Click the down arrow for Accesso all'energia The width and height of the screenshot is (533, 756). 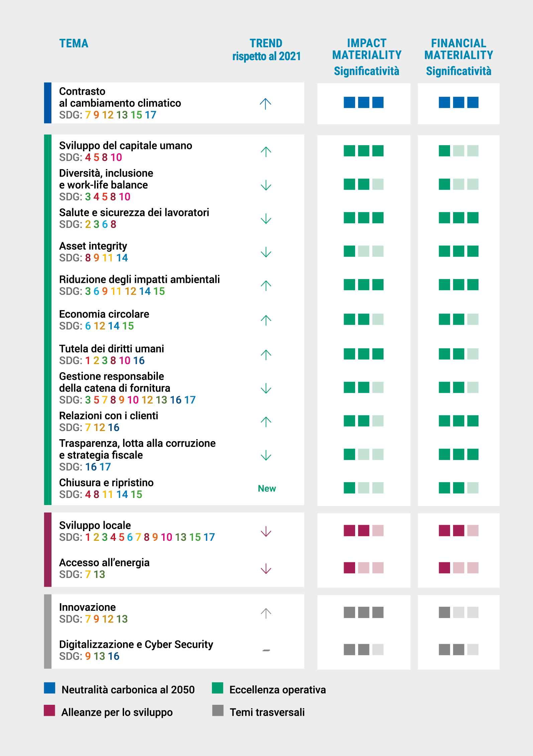tap(266, 569)
